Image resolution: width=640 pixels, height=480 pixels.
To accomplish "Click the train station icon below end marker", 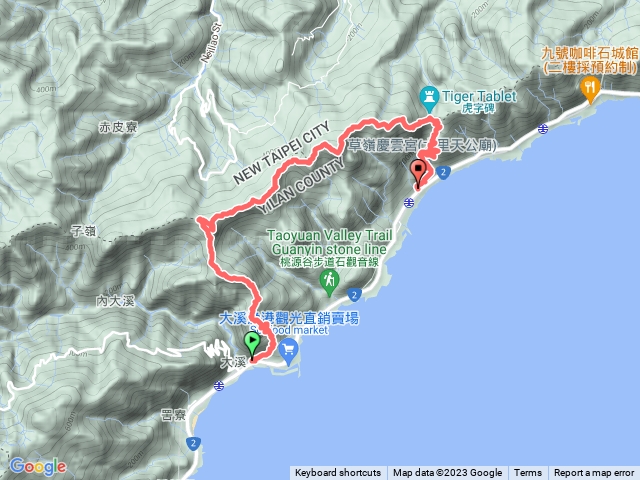I will pyautogui.click(x=409, y=202).
